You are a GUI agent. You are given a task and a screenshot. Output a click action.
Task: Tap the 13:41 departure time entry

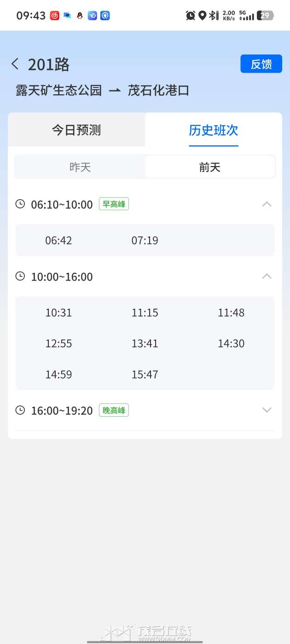tap(145, 344)
